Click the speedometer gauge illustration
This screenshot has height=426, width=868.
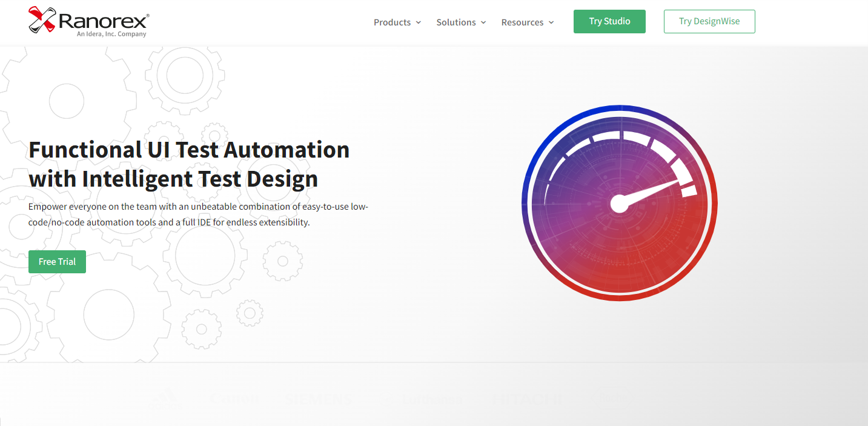[619, 204]
